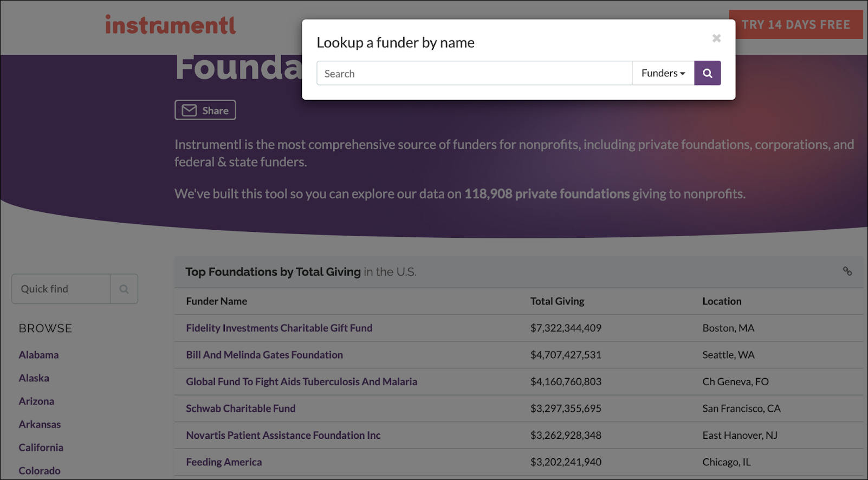Select the $3,297,355,695 giving value

[566, 408]
